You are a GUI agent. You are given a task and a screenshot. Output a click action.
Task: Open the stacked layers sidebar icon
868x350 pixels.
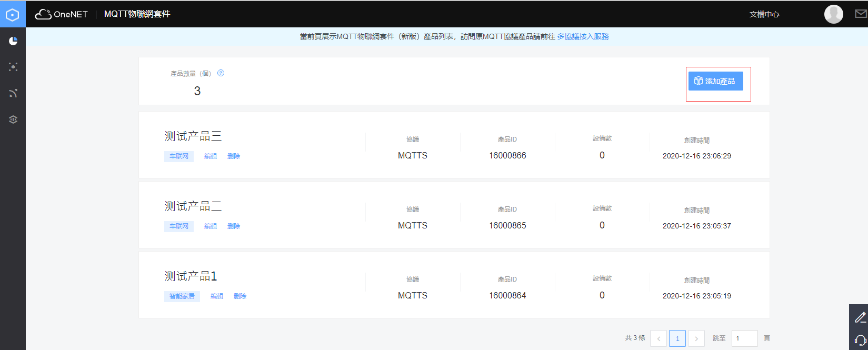point(13,119)
